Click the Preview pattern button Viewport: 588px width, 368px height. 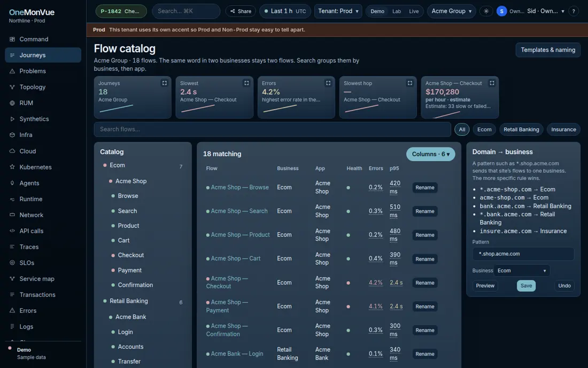click(485, 286)
